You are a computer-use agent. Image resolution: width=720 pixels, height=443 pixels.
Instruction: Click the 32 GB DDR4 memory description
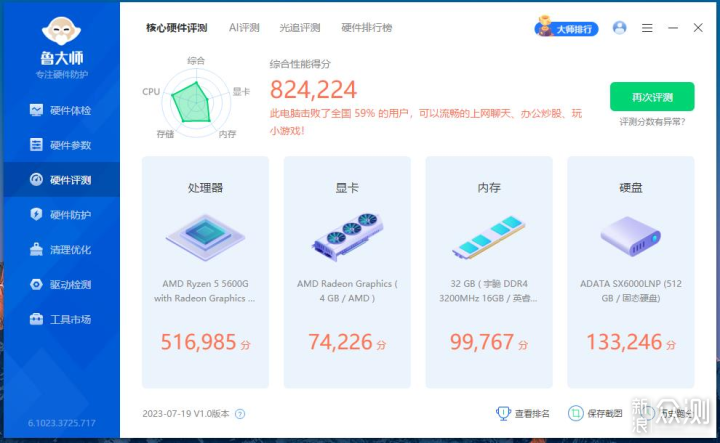pos(489,291)
